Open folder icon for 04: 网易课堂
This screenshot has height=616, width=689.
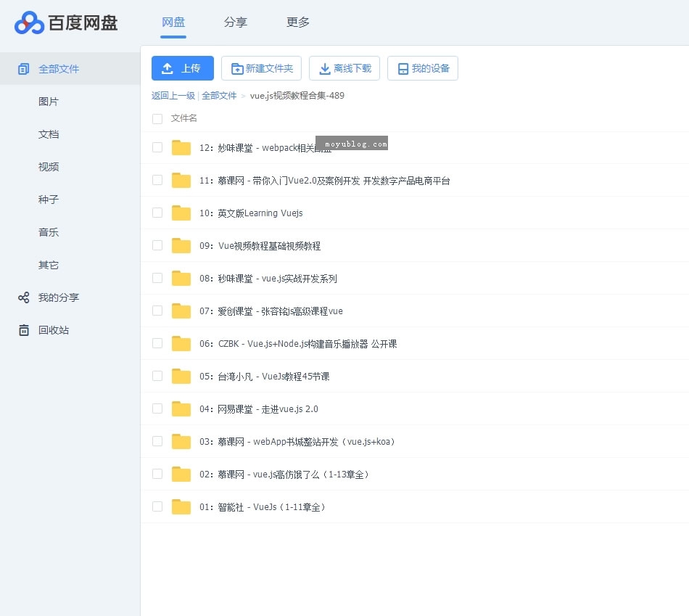coord(181,409)
